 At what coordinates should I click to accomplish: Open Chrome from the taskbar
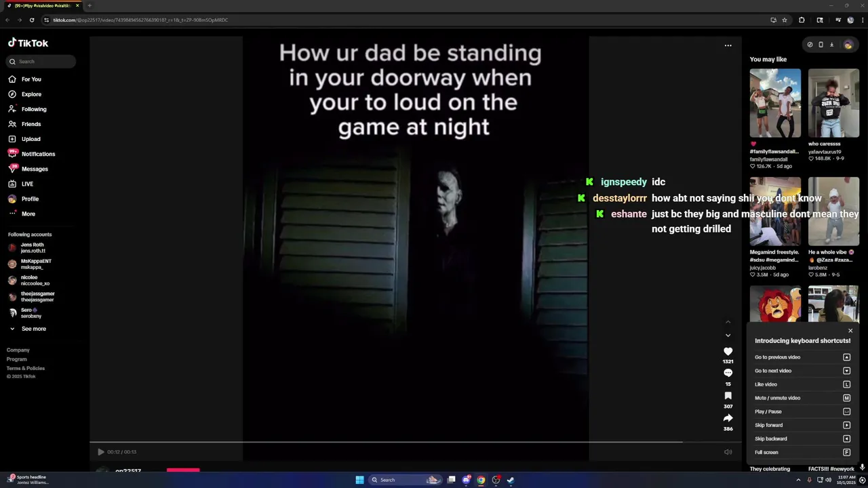[481, 480]
